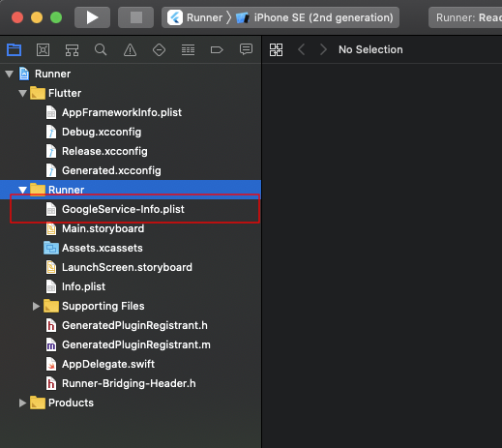The height and width of the screenshot is (448, 502).
Task: Open GeneratedPluginRegistrant.m
Action: click(x=129, y=344)
